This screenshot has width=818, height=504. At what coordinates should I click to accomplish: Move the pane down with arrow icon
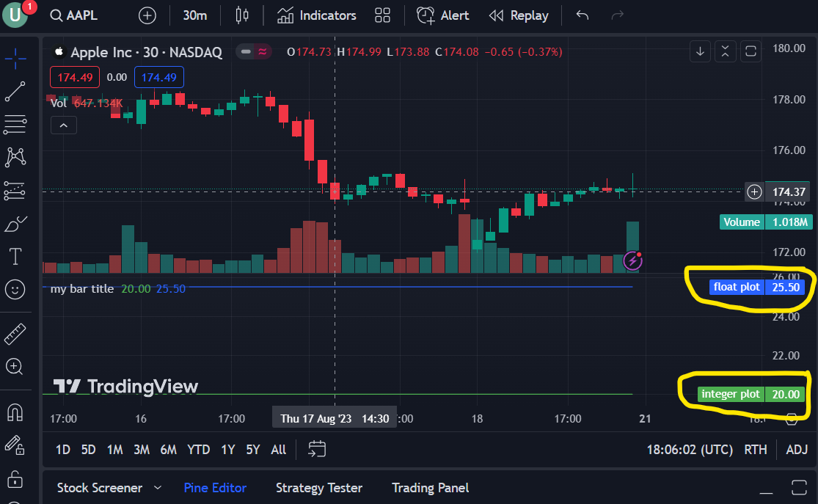[x=700, y=51]
